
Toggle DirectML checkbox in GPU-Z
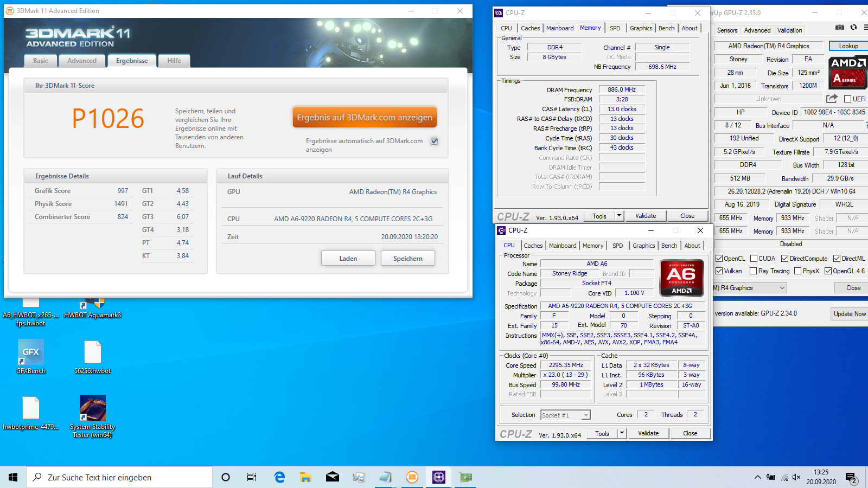(837, 259)
